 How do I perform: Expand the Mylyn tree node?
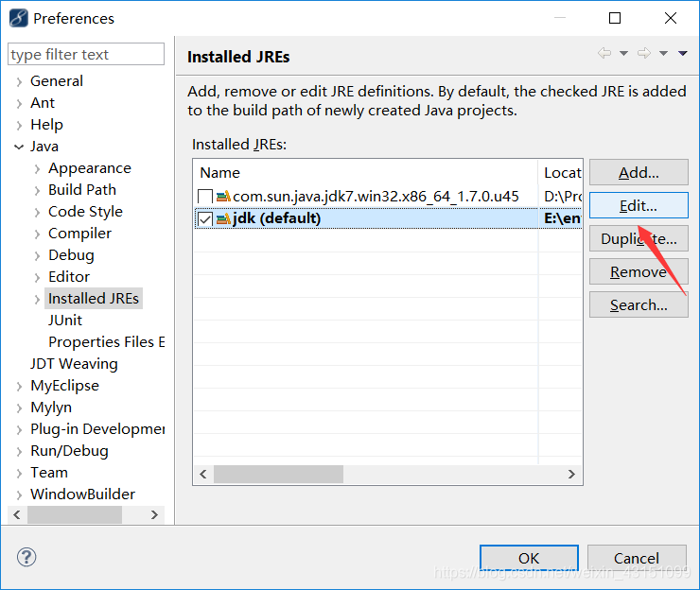19,408
